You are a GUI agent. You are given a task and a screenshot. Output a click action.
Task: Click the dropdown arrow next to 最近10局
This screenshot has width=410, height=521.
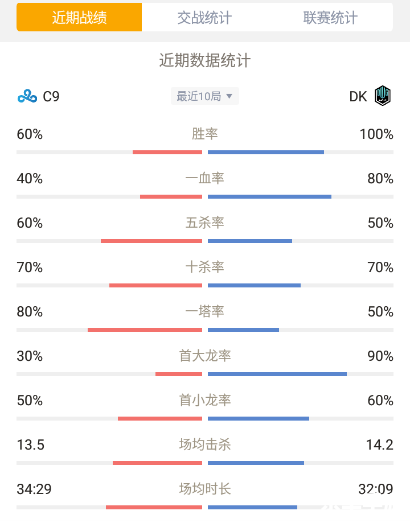[229, 96]
